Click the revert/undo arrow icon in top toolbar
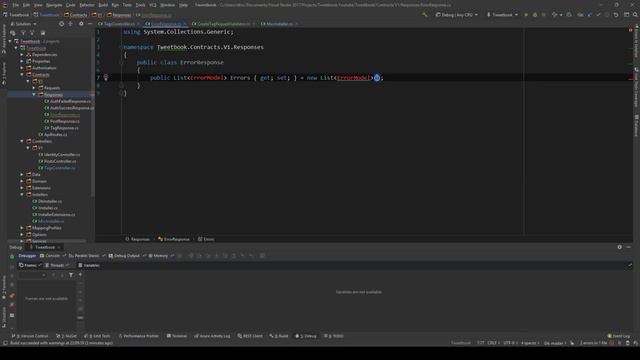 [616, 15]
